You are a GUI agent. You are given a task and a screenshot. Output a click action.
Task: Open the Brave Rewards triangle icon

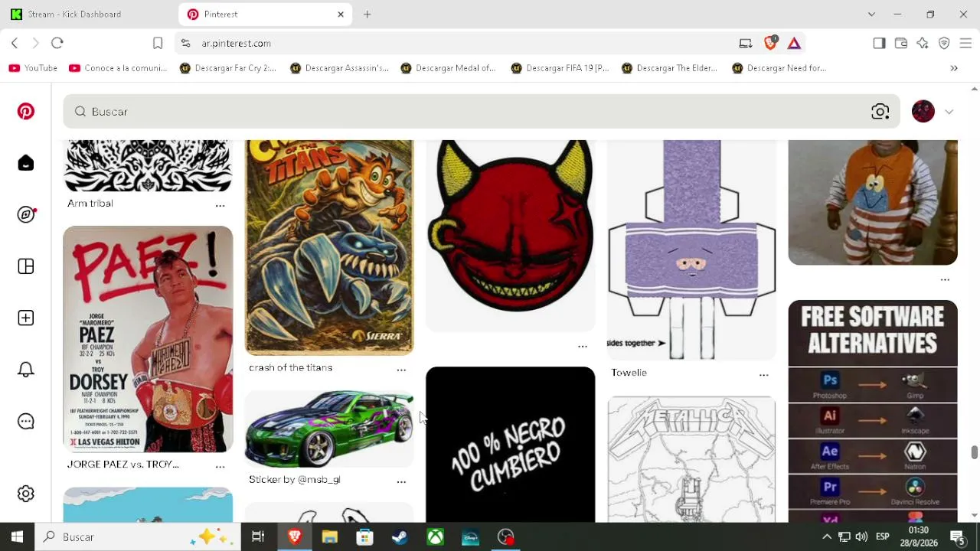tap(794, 44)
